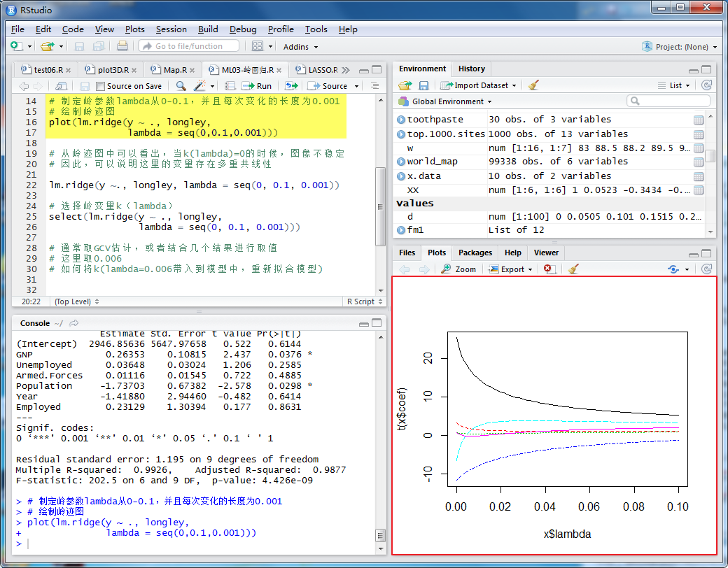Clear the environment objects broom icon
Viewport: 728px width, 568px height.
(x=533, y=85)
